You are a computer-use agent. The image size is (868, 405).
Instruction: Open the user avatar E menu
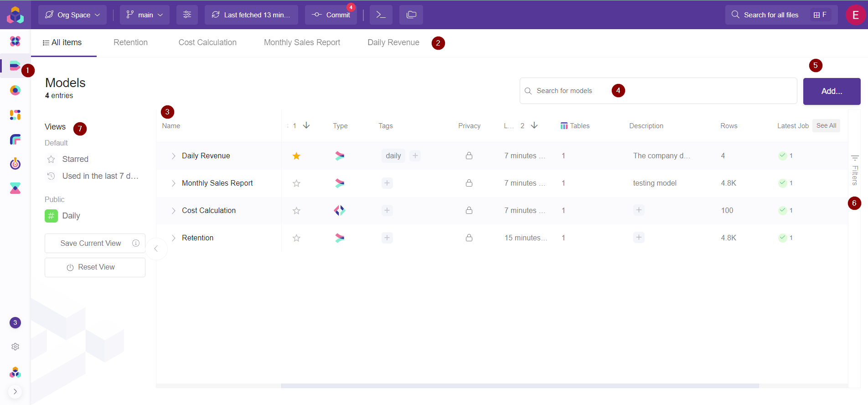856,15
